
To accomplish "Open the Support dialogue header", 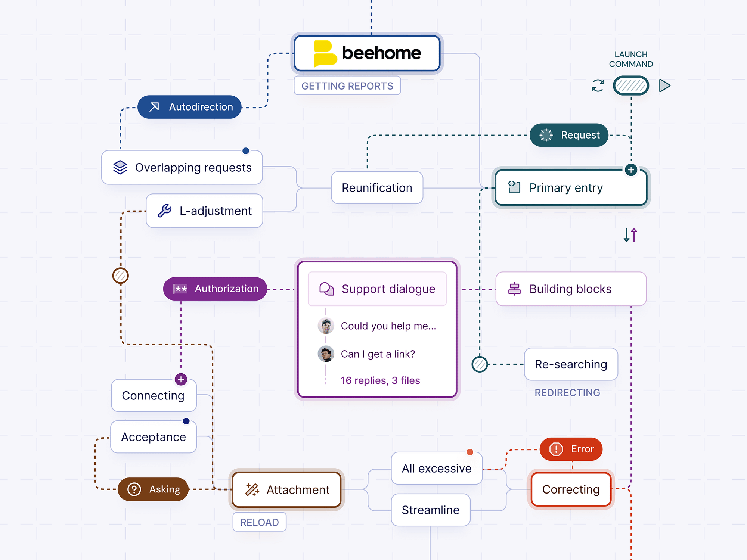I will 377,289.
